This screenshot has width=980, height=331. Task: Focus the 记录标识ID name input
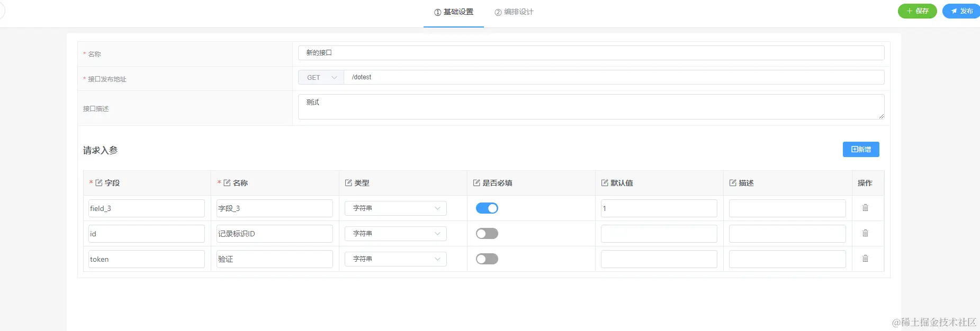click(x=275, y=234)
